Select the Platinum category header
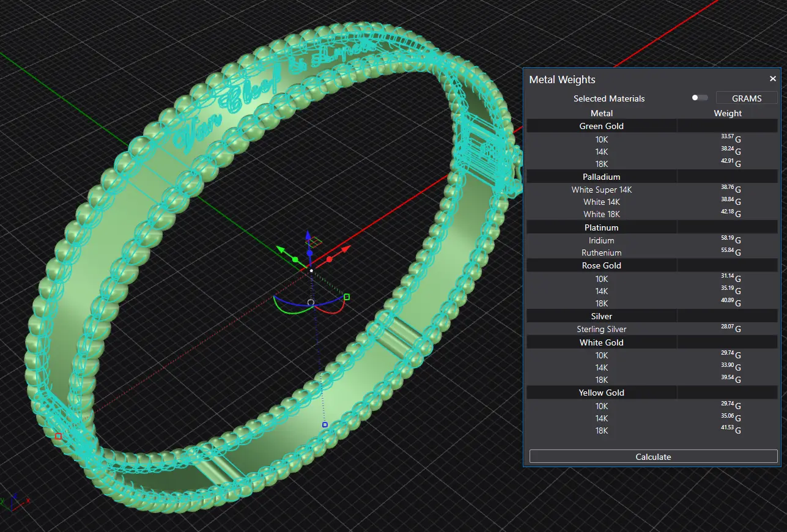Image resolution: width=787 pixels, height=532 pixels. point(601,227)
